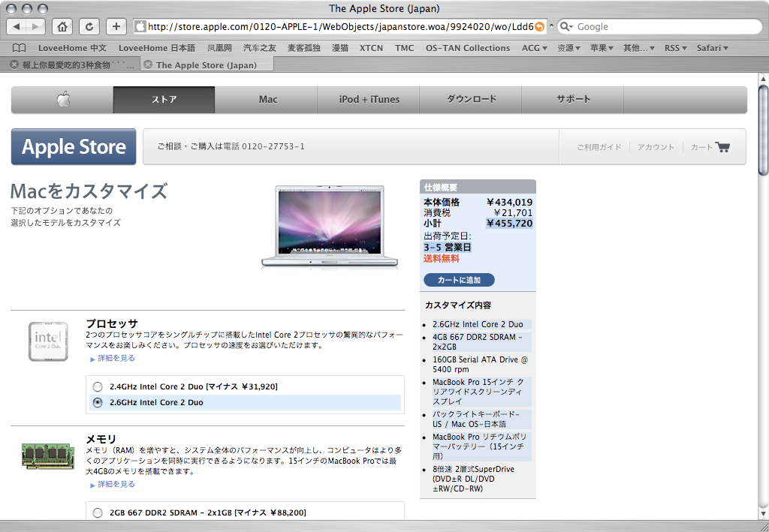The height and width of the screenshot is (532, 769).
Task: Open the TMC bookmark
Action: [405, 48]
